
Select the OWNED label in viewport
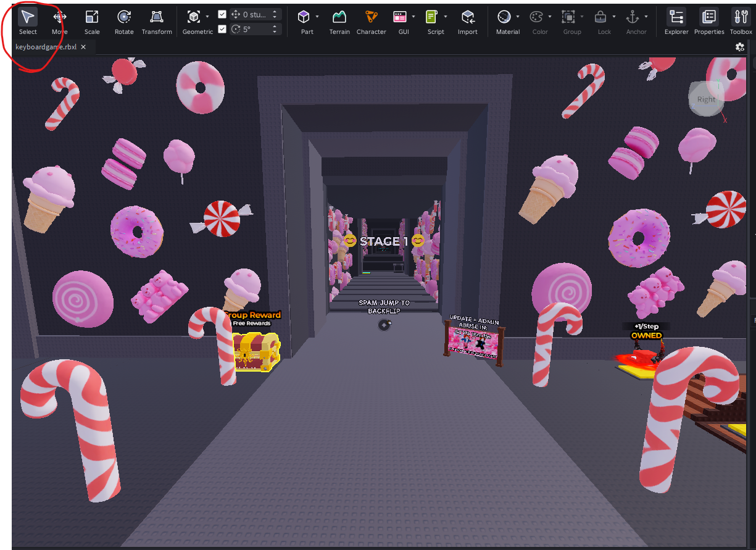click(646, 336)
